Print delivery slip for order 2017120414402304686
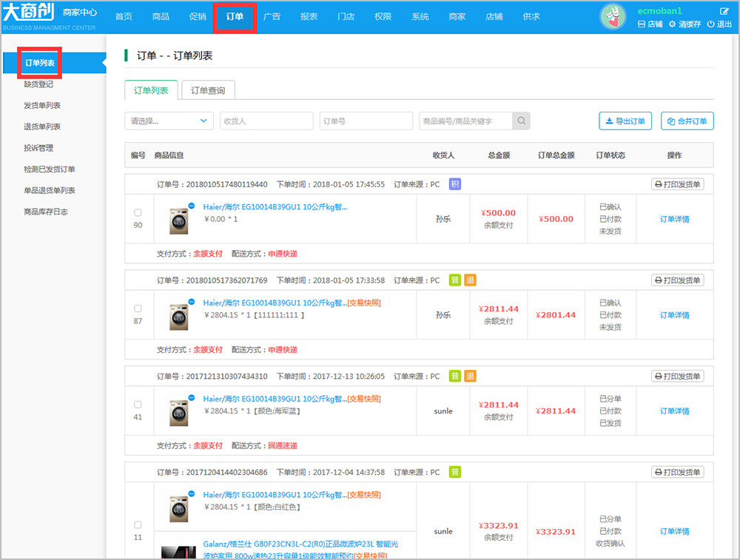This screenshot has height=560, width=740. pyautogui.click(x=678, y=472)
